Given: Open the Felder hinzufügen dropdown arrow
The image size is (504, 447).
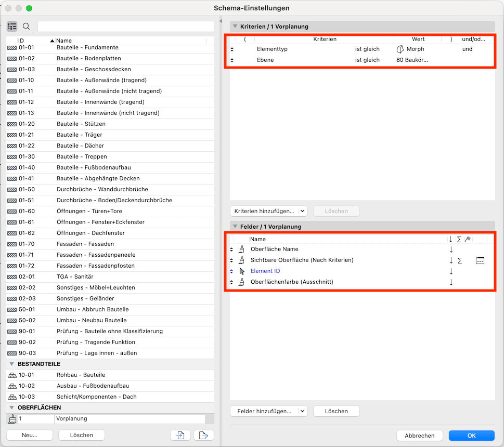Looking at the screenshot, I should click(303, 411).
